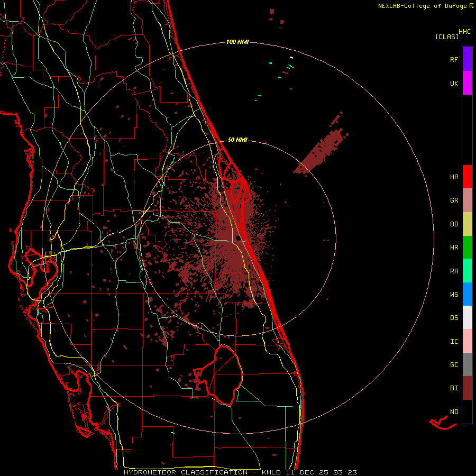
Task: Click the BI brown legend swatch
Action: (x=467, y=388)
